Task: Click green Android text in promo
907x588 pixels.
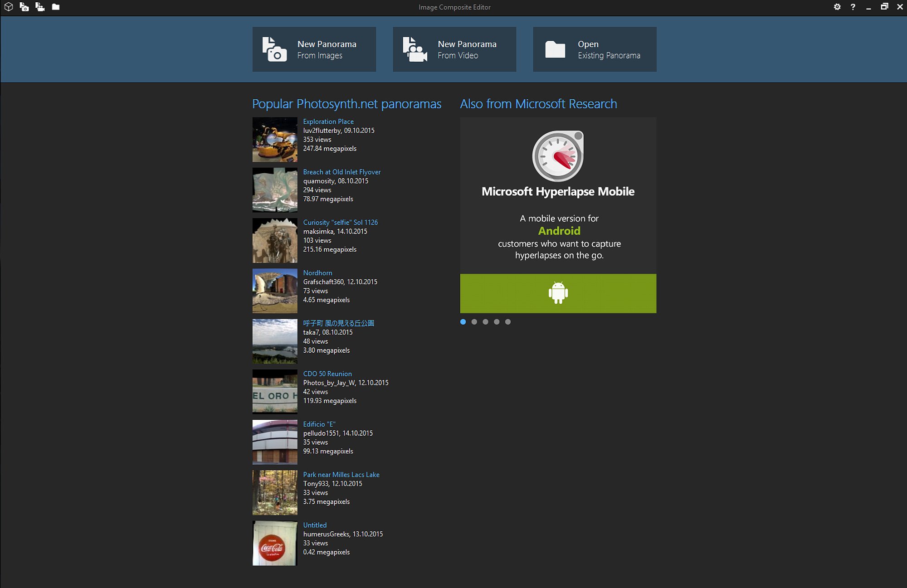Action: pos(559,231)
